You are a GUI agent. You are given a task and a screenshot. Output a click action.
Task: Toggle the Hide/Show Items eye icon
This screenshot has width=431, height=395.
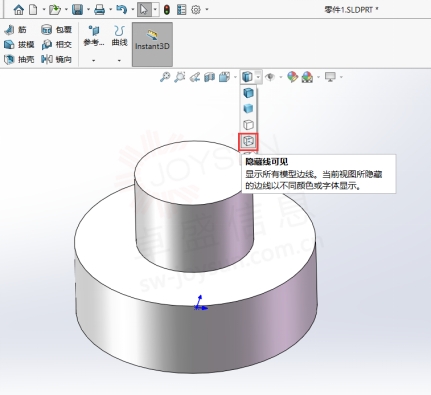pos(270,77)
